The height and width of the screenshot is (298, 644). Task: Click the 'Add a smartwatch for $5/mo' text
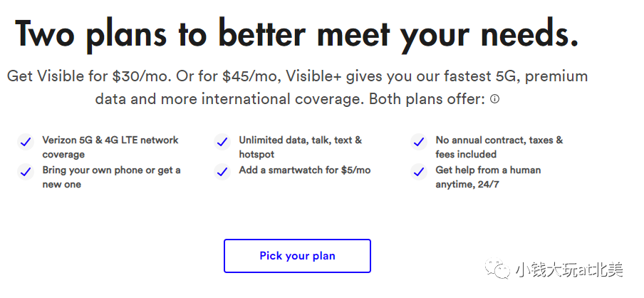pyautogui.click(x=305, y=170)
